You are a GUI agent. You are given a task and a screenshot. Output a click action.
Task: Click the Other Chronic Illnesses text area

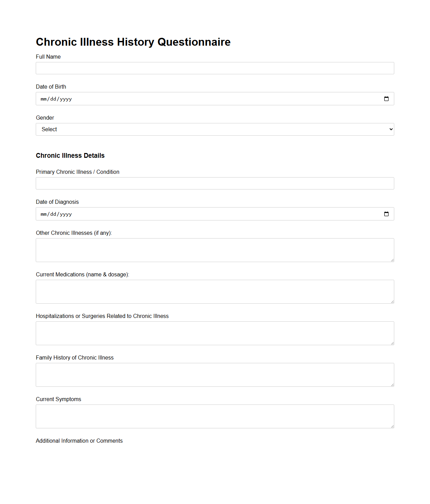pyautogui.click(x=215, y=250)
